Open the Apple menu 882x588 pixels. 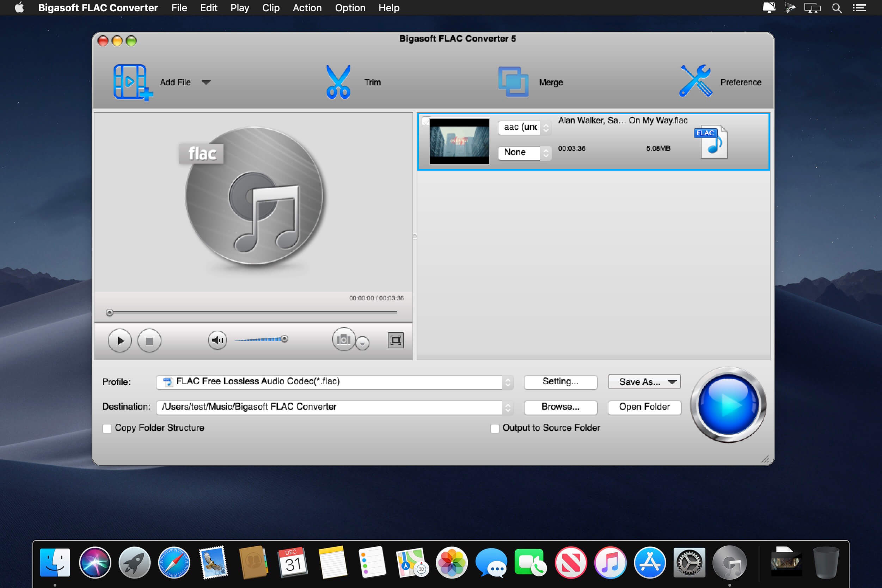point(19,7)
